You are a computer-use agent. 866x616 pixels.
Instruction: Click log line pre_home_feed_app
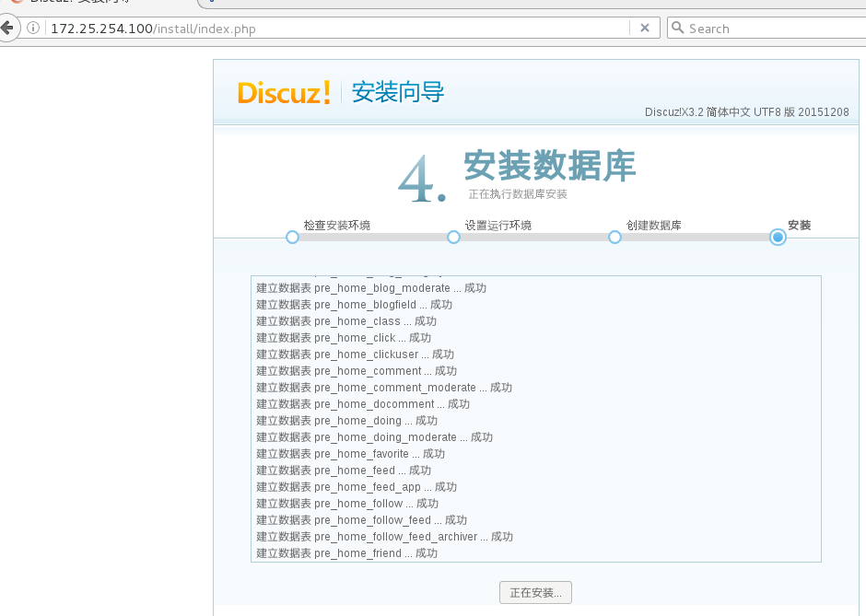point(357,487)
